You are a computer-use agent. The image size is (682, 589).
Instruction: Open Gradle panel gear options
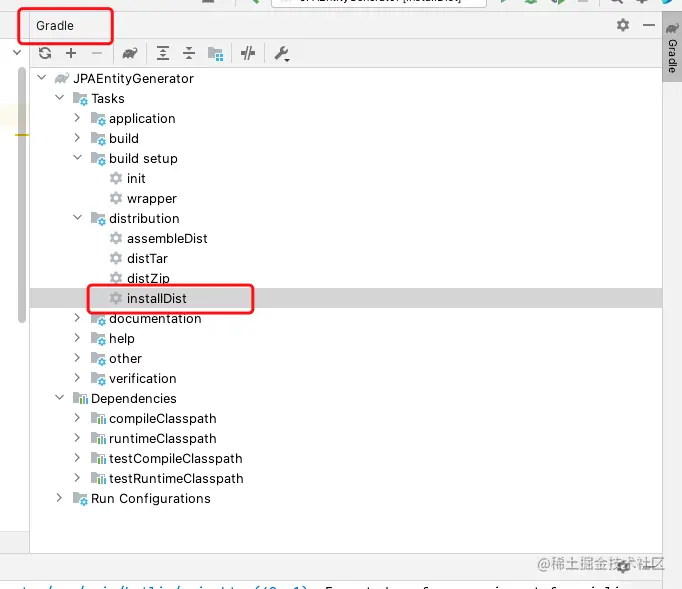[623, 25]
